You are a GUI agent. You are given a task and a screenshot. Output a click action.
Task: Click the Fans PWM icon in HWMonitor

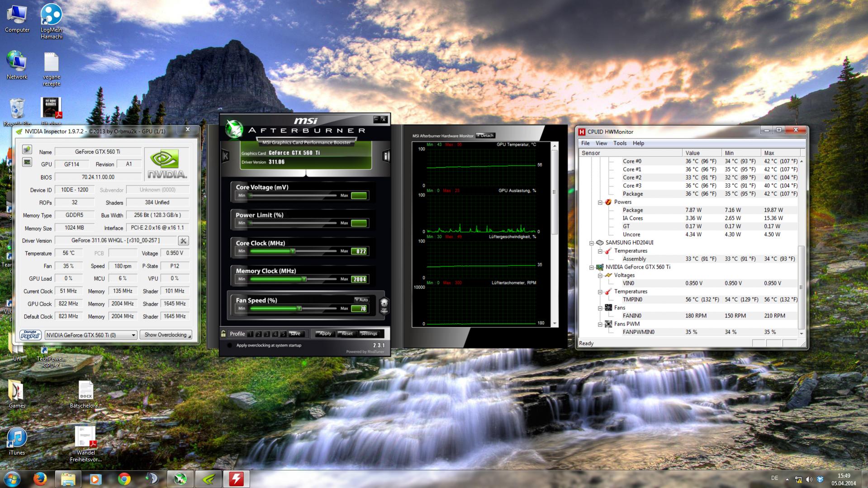tap(608, 324)
